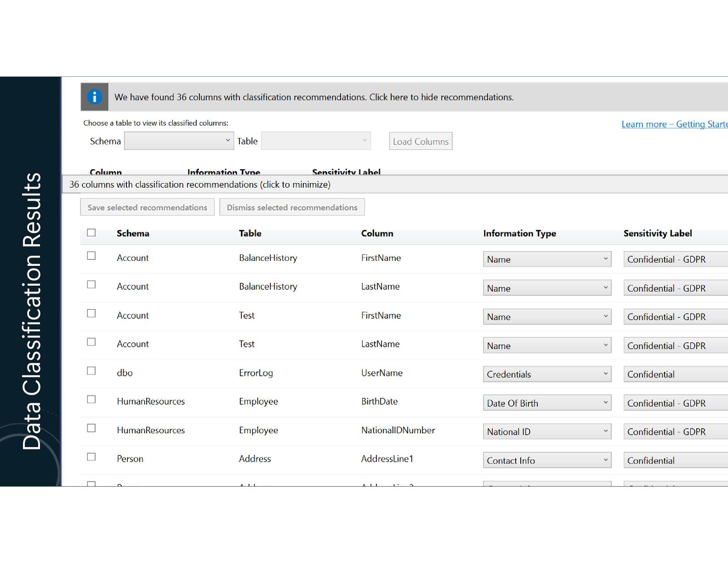Click the BirthDate column cell
This screenshot has height=563, width=728.
tap(379, 401)
